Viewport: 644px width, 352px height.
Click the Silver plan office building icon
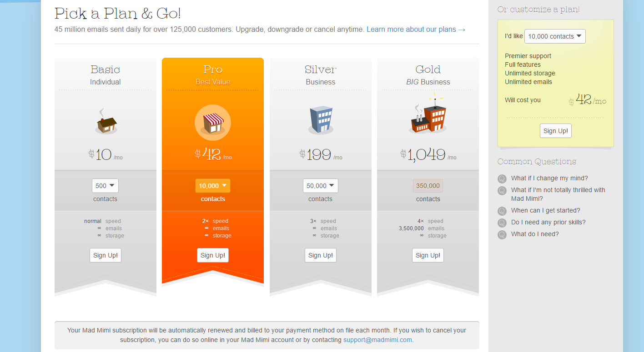pos(321,120)
